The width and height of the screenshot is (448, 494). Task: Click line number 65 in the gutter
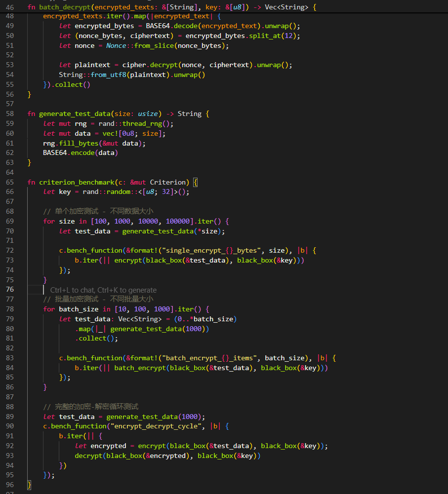[10, 182]
